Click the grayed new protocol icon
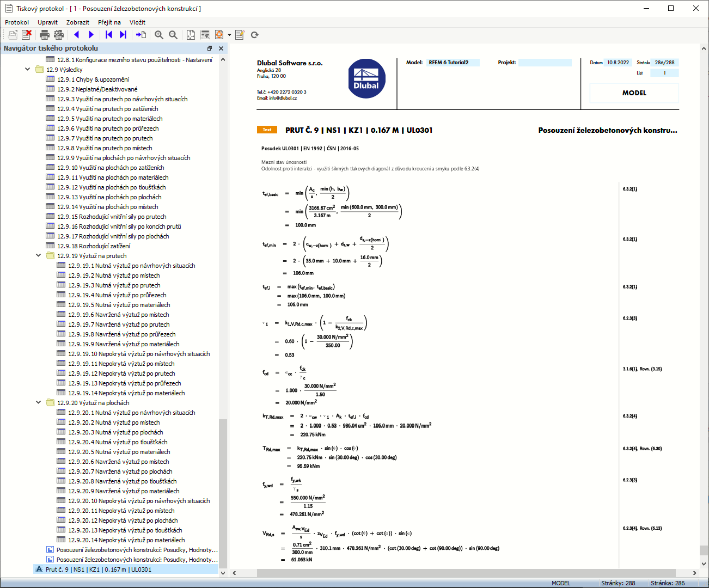This screenshot has height=588, width=709. 13,35
